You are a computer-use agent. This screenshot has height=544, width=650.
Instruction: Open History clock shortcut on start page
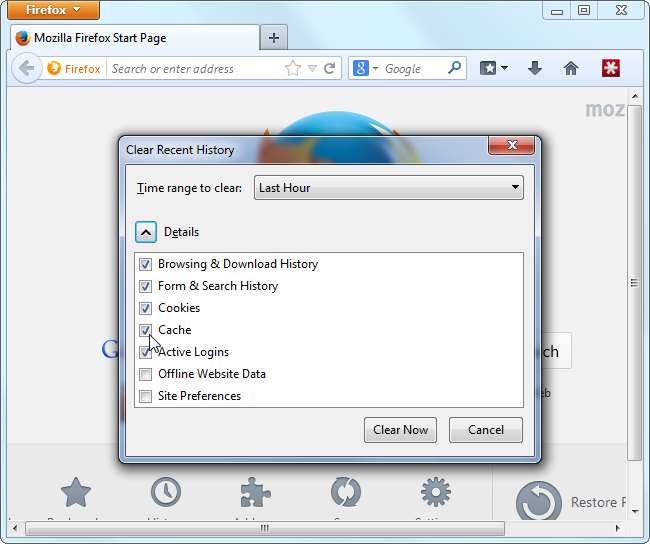166,492
